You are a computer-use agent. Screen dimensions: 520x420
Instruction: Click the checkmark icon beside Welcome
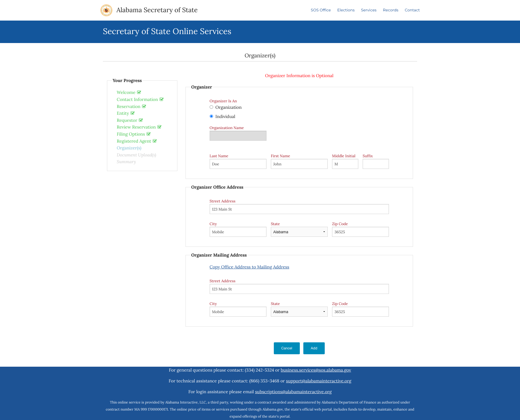[x=139, y=92]
